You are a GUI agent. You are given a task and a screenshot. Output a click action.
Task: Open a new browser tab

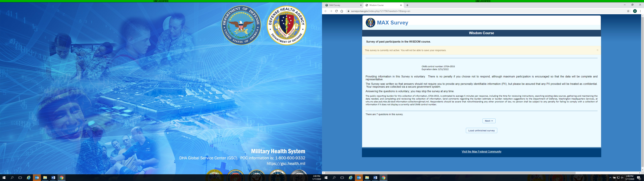pyautogui.click(x=407, y=5)
